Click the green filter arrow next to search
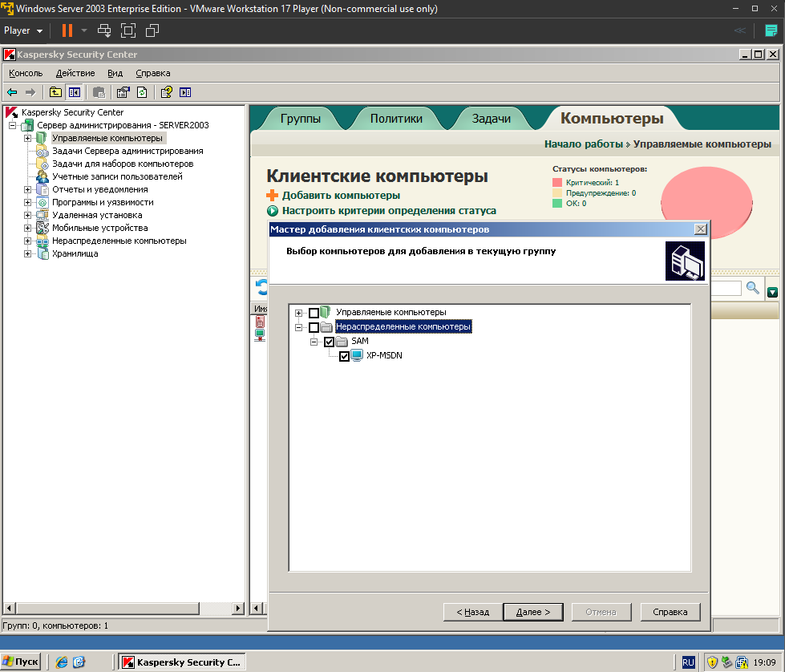The image size is (785, 672). [772, 292]
